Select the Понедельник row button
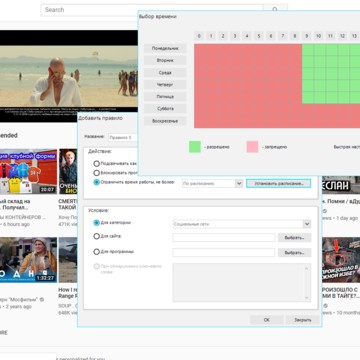Viewport: 360px width, 360px height. (165, 48)
